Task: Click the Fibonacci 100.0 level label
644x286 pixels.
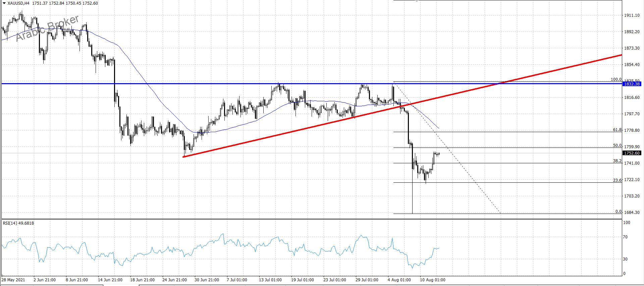Action: tap(616, 79)
